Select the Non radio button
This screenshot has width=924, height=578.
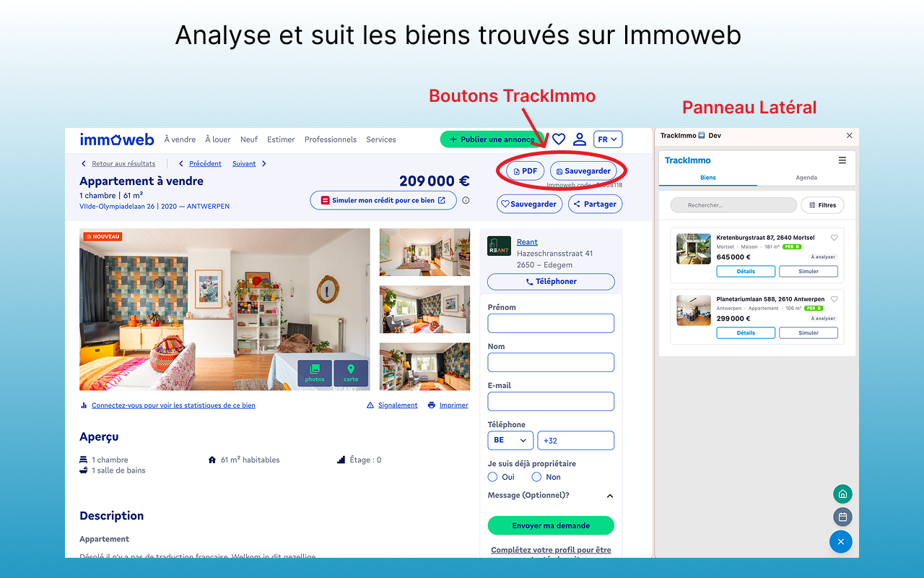pyautogui.click(x=536, y=477)
